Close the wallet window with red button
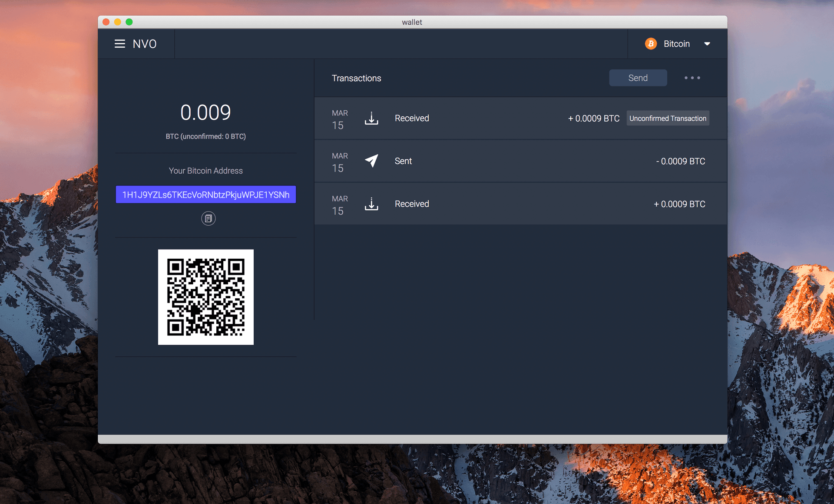Screen dimensions: 834x504 [x=106, y=22]
